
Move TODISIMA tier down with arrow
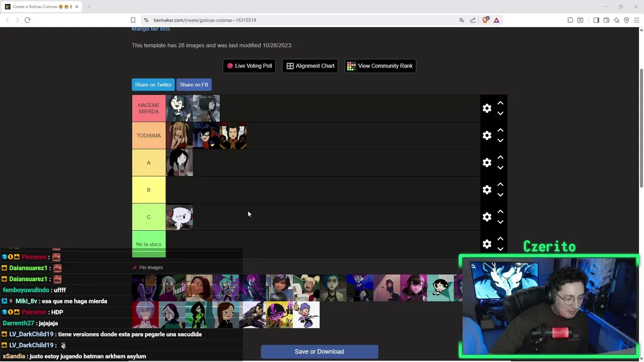click(500, 141)
